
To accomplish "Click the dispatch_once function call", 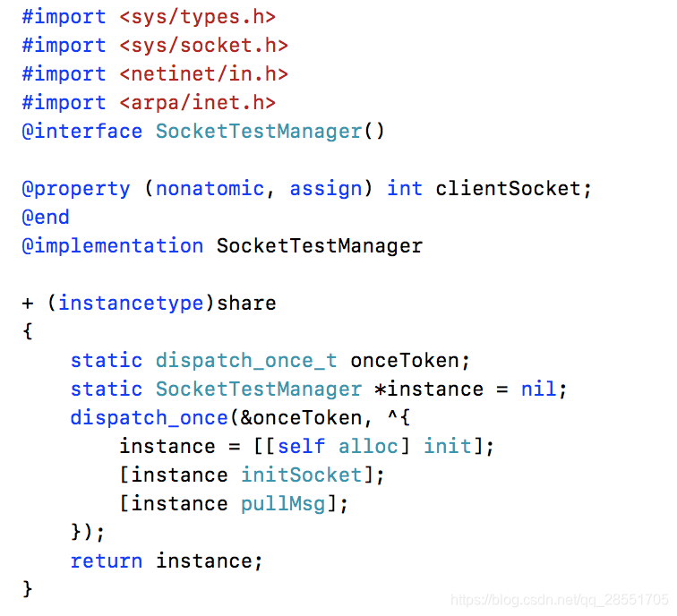I will 149,418.
